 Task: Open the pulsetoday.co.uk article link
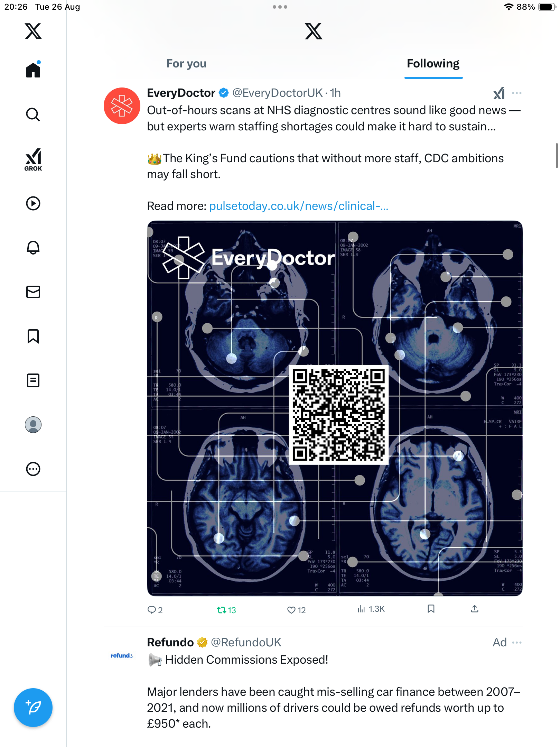(299, 206)
